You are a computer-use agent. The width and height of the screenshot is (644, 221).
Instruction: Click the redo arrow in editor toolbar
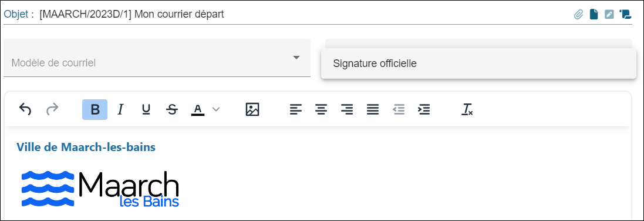coord(52,109)
